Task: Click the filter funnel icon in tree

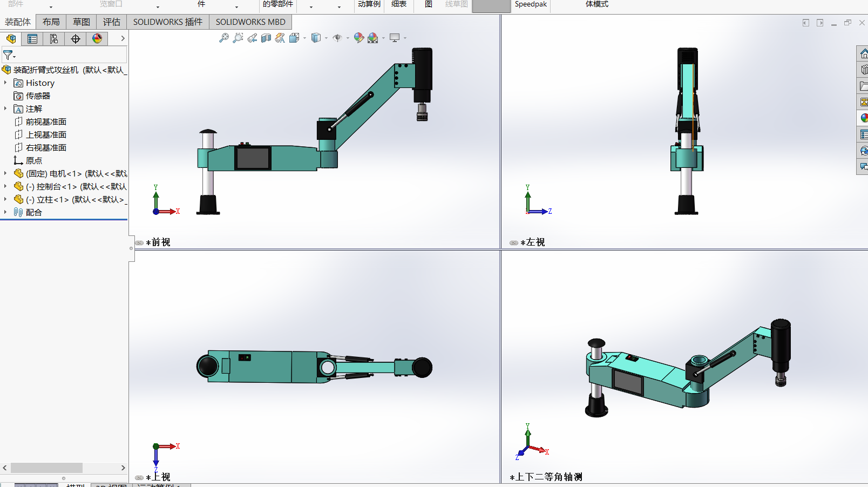Action: pyautogui.click(x=8, y=55)
